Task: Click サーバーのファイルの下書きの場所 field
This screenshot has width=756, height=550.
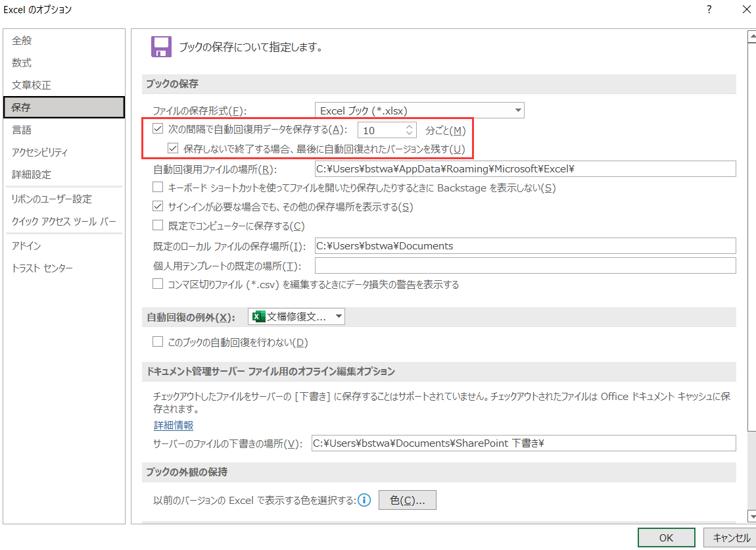Action: click(x=523, y=443)
